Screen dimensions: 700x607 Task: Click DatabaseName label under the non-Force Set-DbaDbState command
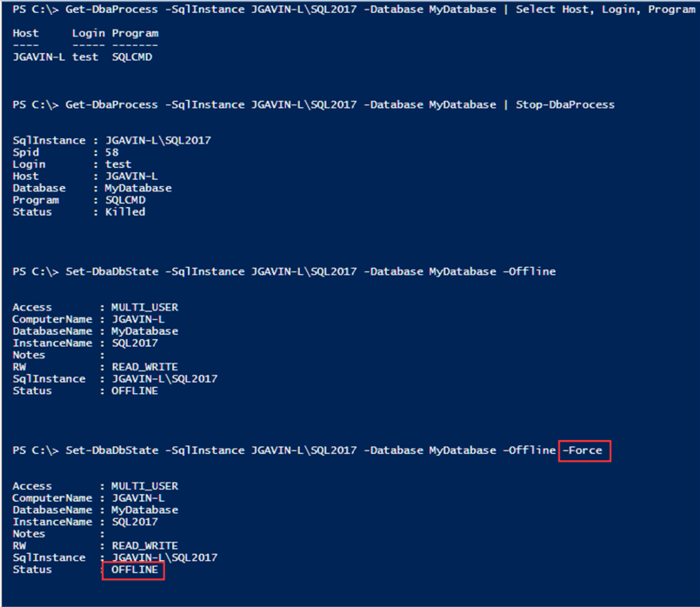pyautogui.click(x=52, y=331)
